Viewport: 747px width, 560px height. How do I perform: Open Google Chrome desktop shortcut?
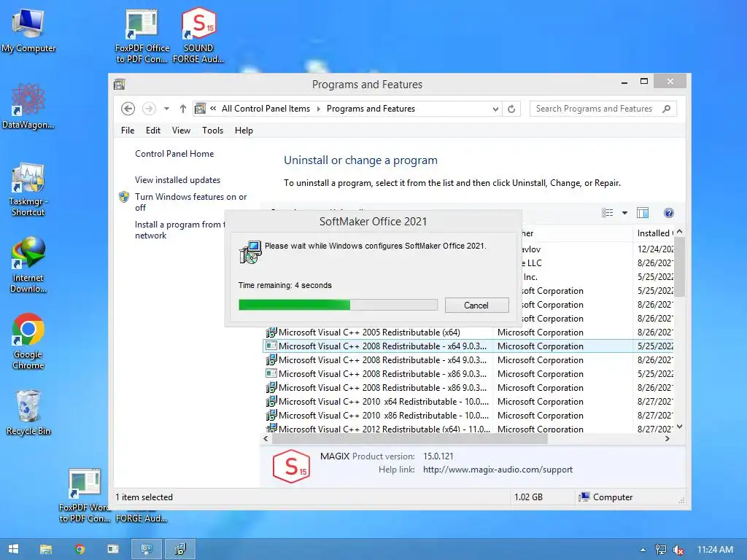tap(28, 341)
